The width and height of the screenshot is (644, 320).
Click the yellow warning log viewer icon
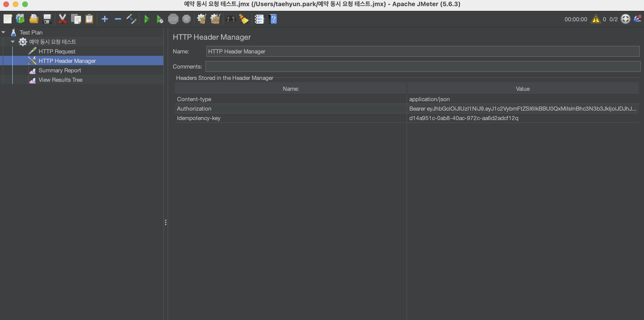coord(596,19)
